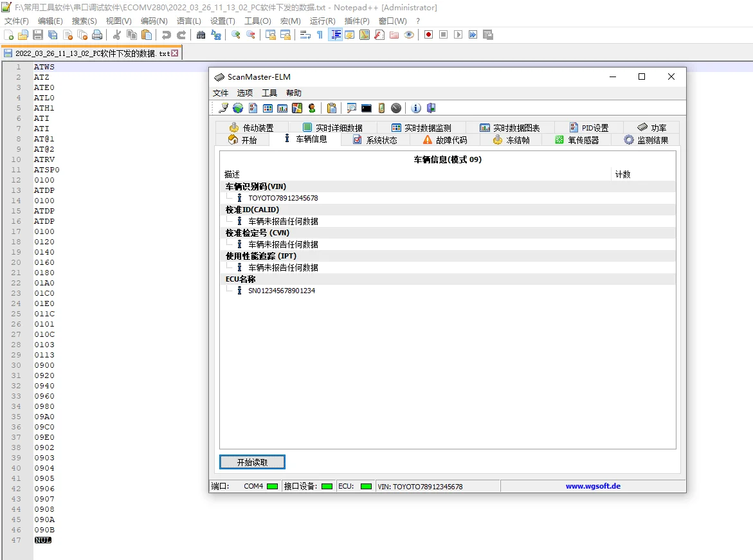
Task: Select the TOYOTO78912345678 VIN entry
Action: 283,198
